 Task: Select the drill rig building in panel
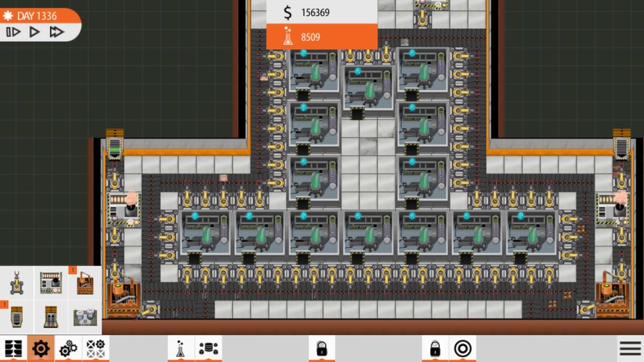coord(16,281)
